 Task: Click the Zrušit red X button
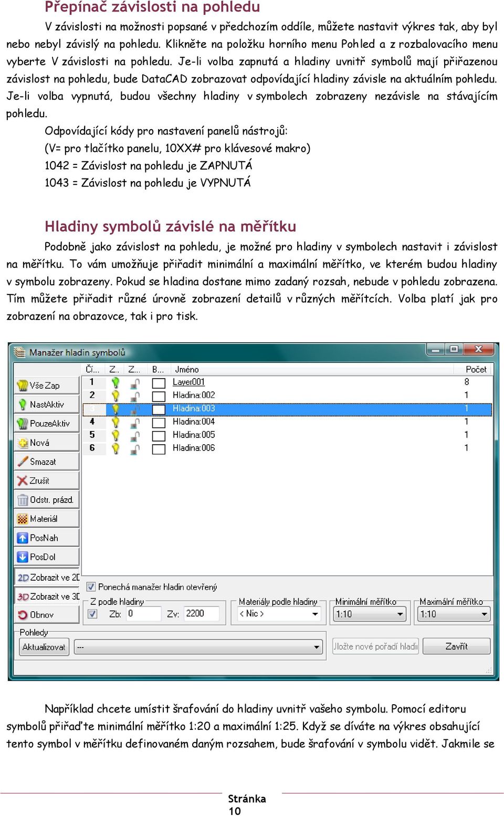click(x=47, y=480)
